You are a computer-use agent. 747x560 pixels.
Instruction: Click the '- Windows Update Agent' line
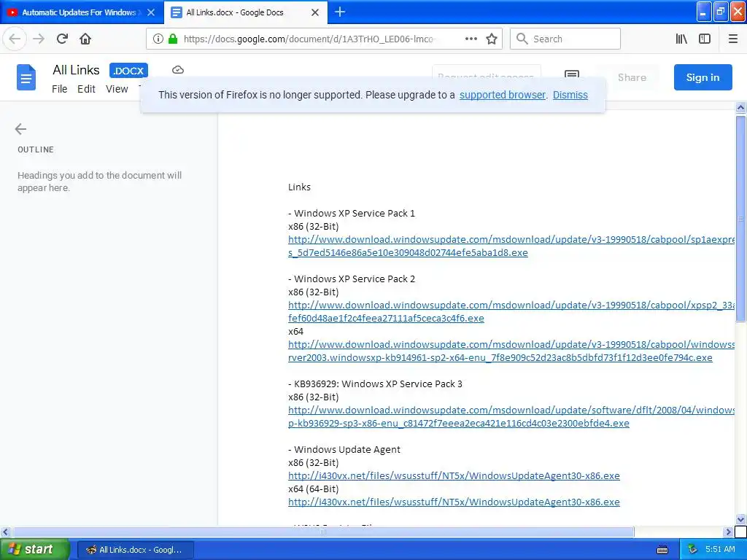point(344,449)
